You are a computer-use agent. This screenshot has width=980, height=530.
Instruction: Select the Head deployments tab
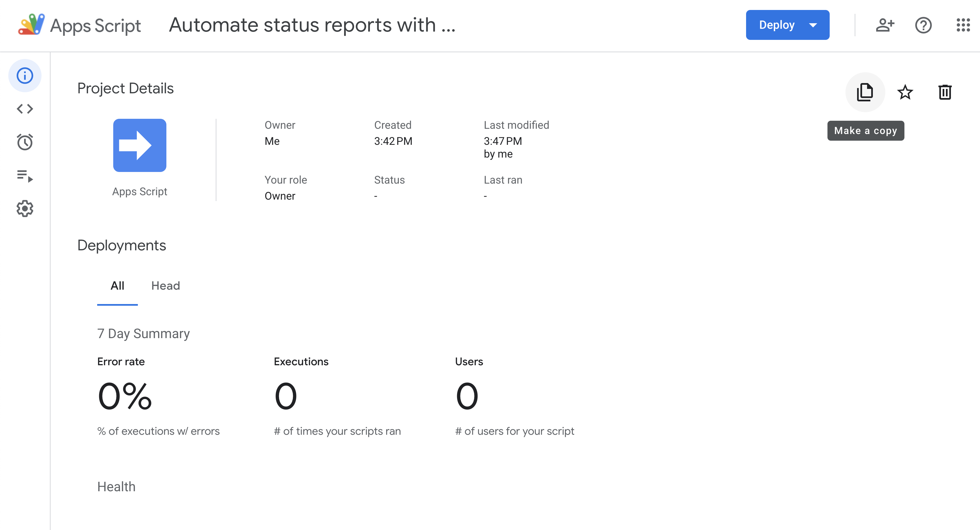pos(165,285)
